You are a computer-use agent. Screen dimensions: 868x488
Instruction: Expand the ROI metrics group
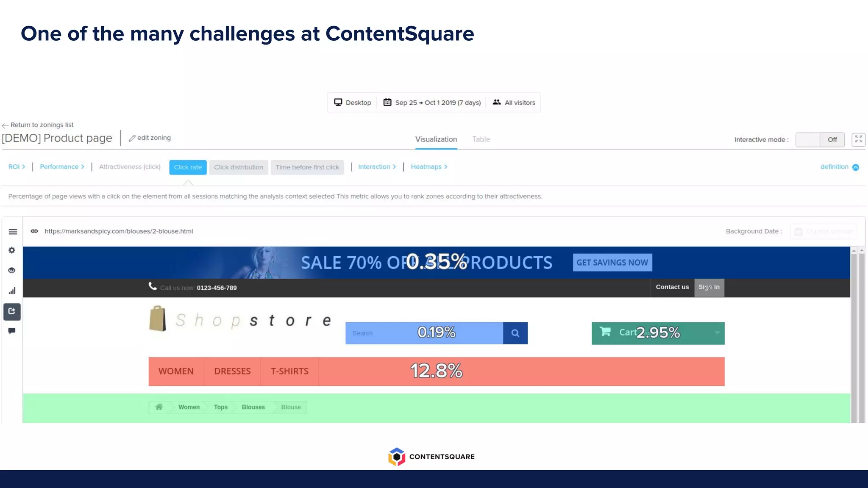click(x=17, y=167)
